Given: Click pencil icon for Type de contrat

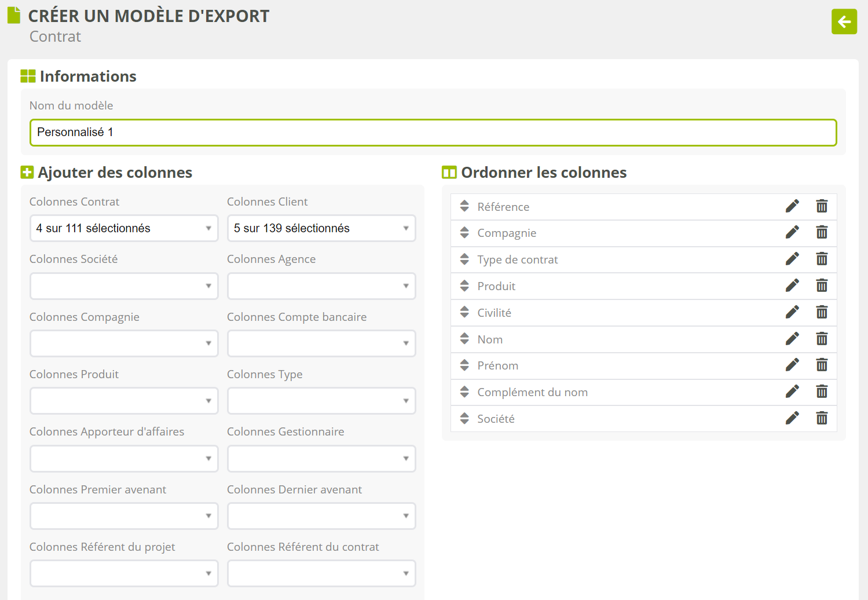Looking at the screenshot, I should coord(792,259).
